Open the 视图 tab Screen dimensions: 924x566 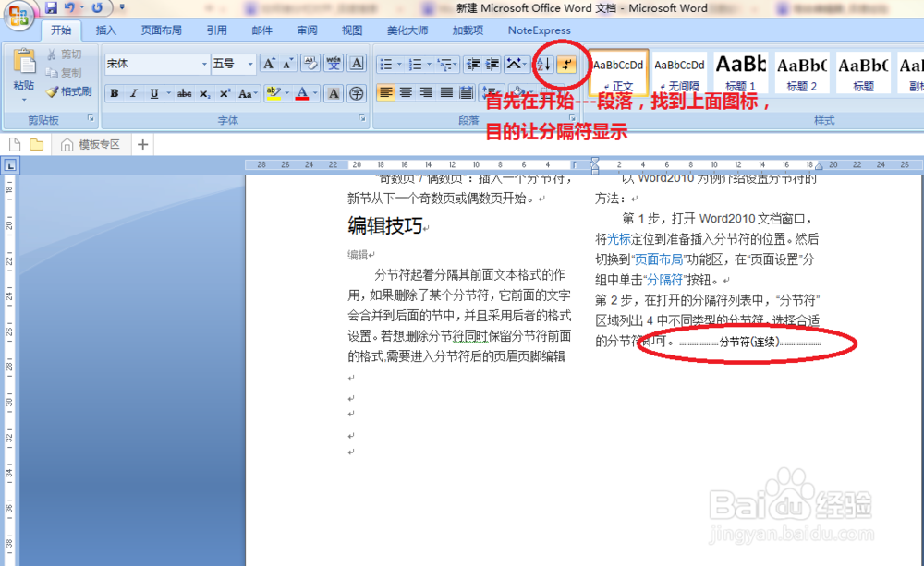[x=352, y=30]
